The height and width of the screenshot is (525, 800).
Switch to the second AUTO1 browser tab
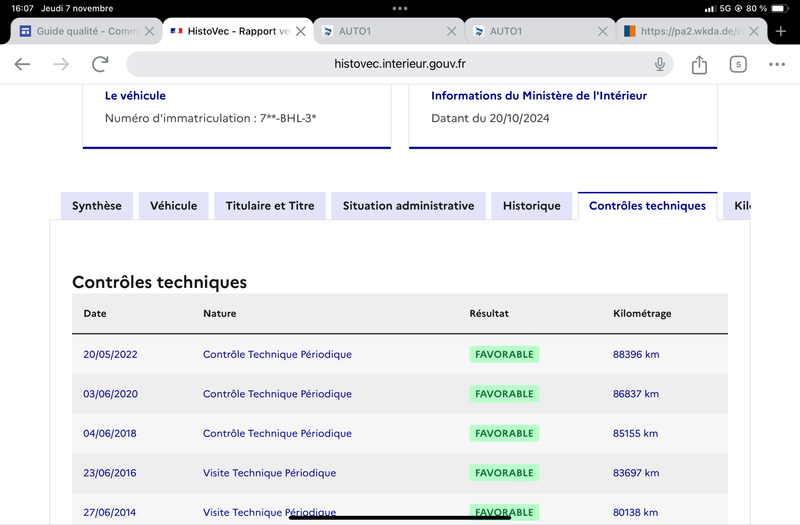click(x=540, y=31)
